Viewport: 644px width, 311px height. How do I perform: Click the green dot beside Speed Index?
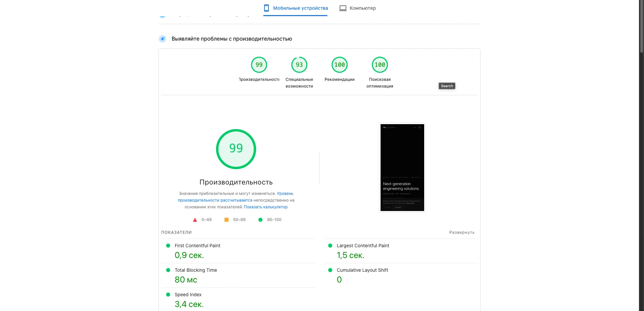tap(168, 295)
